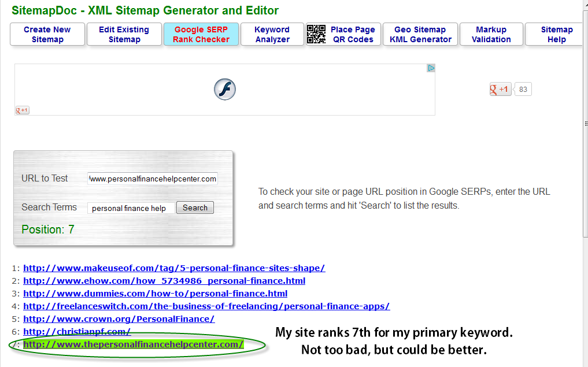Open the thepersonalfinancehelpcenter.com result link

[134, 344]
